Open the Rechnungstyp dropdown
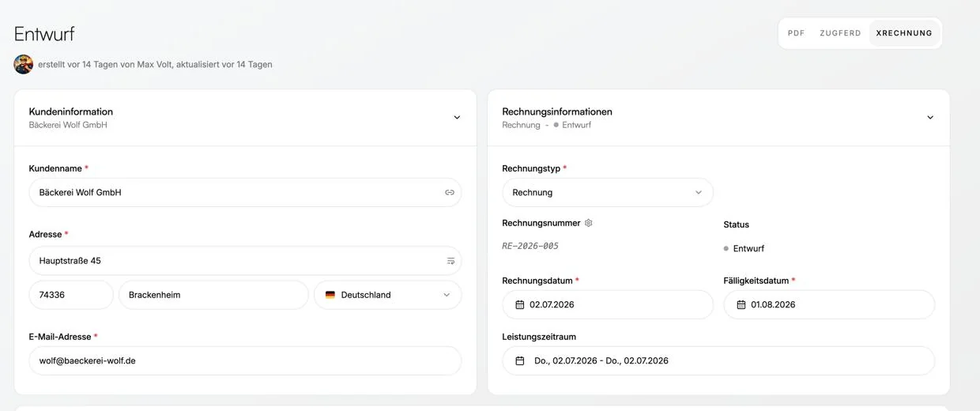 pyautogui.click(x=608, y=192)
